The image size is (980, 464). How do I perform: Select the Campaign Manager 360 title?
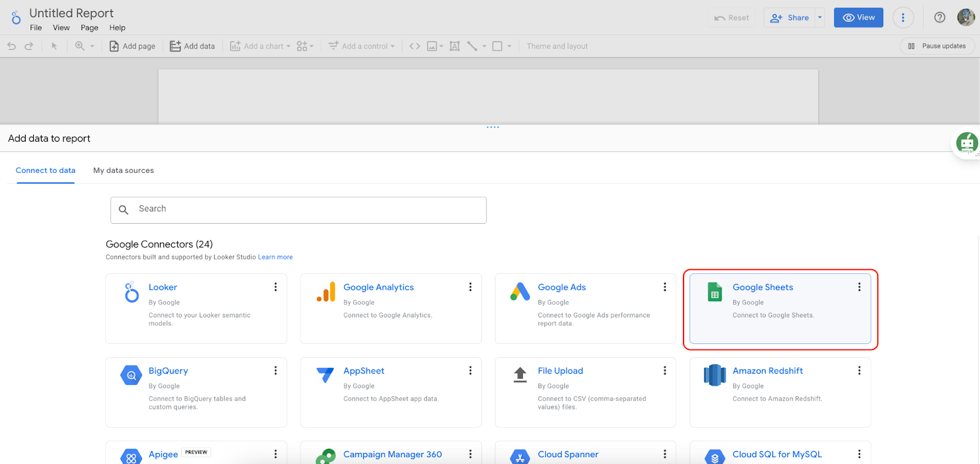click(393, 454)
